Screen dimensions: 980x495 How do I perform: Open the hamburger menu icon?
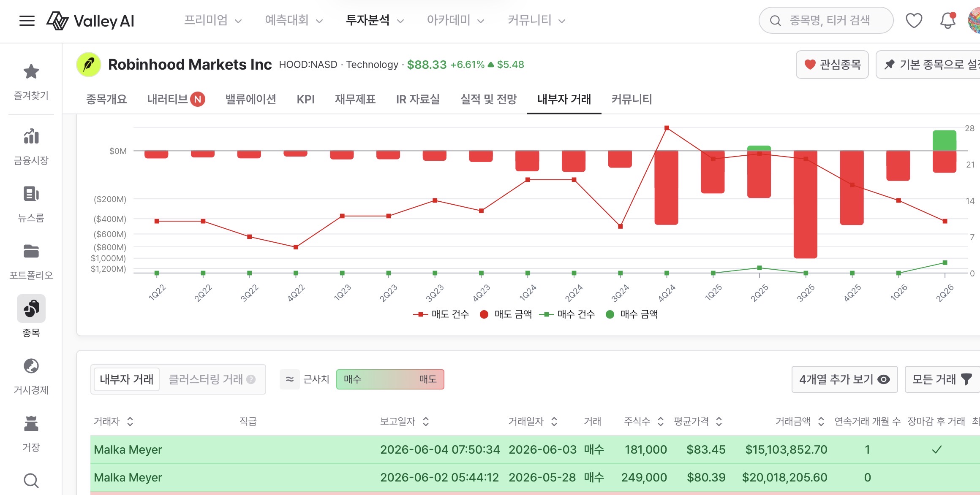tap(27, 21)
